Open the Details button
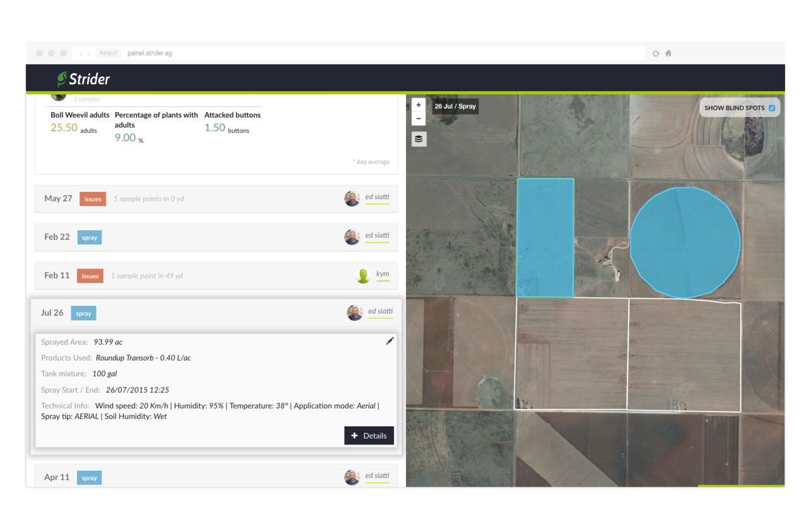The image size is (812, 527). pos(369,436)
